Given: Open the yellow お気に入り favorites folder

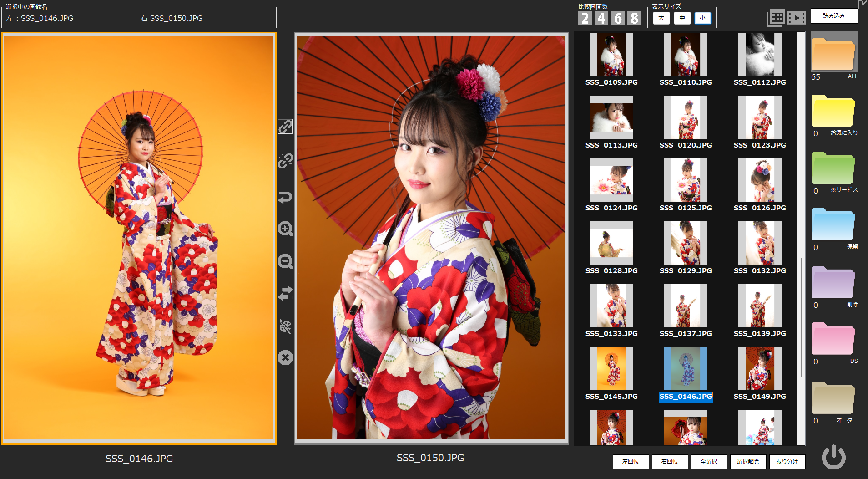Looking at the screenshot, I should pyautogui.click(x=833, y=112).
